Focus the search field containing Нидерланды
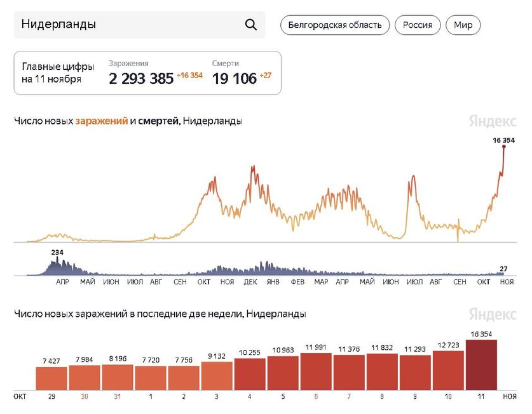The image size is (532, 414). 127,25
